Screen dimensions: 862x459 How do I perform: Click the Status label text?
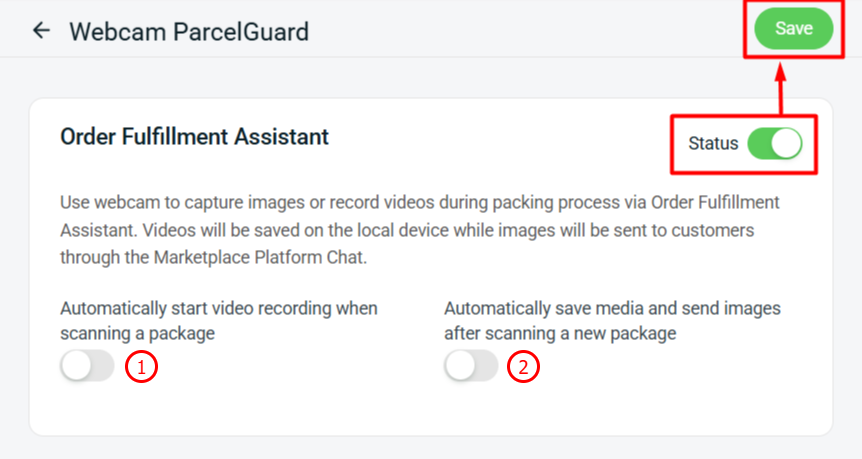coord(713,143)
